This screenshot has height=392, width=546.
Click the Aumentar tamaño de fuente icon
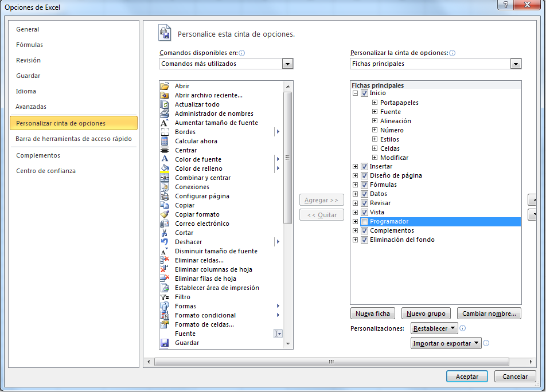[165, 123]
